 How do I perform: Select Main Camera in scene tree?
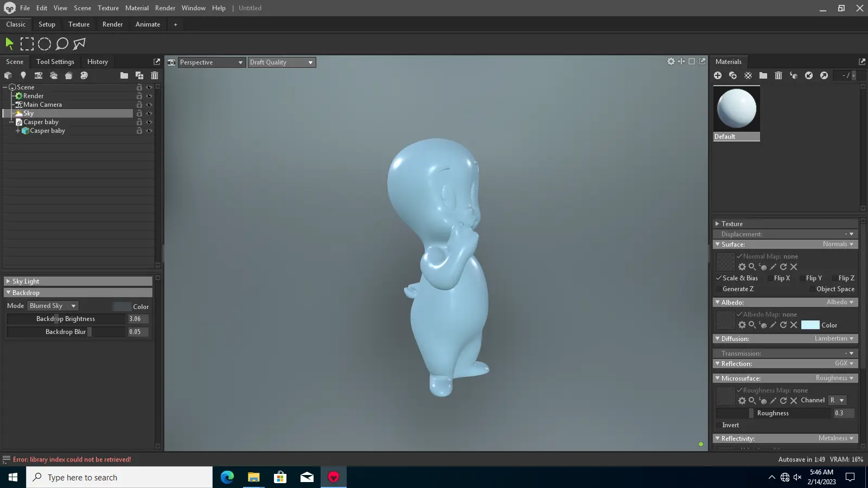point(42,105)
